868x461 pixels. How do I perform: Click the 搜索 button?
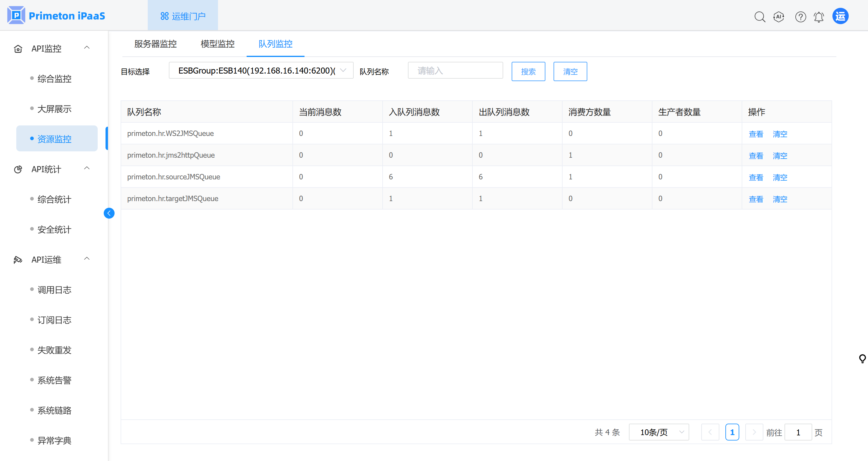point(528,71)
